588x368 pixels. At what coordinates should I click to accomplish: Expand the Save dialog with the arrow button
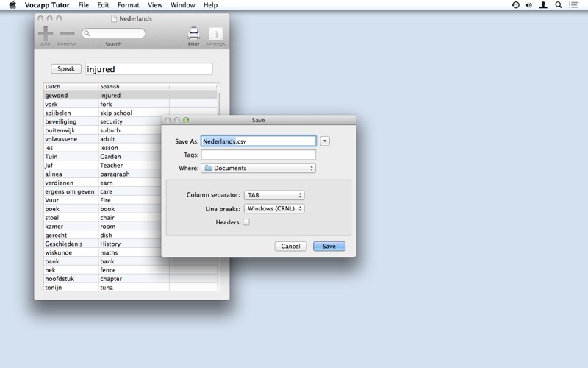pos(325,141)
